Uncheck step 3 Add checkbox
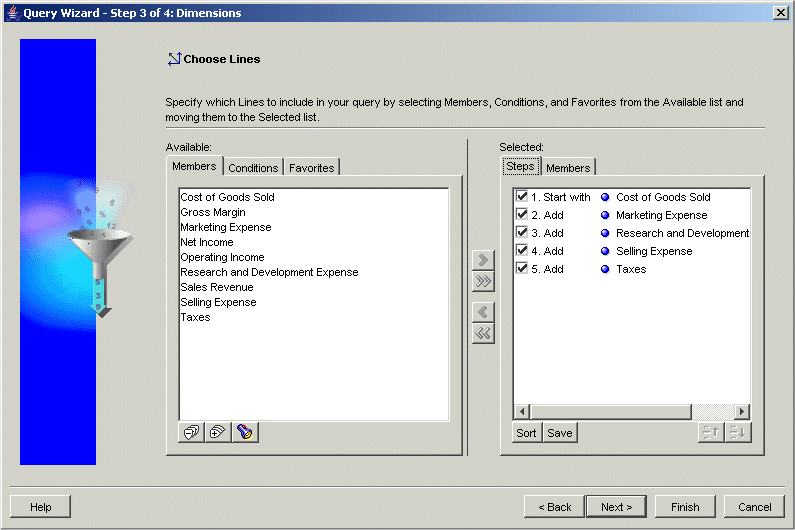This screenshot has height=530, width=795. pos(522,232)
